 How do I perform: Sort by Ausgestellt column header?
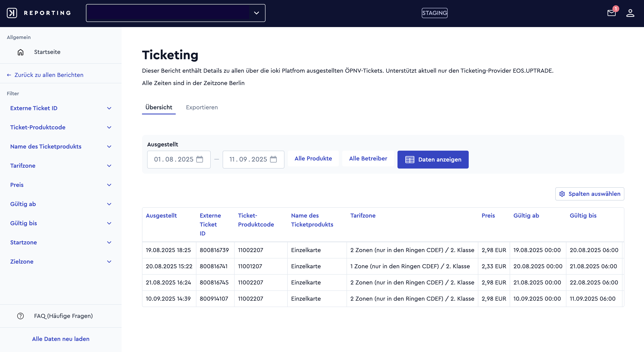161,216
